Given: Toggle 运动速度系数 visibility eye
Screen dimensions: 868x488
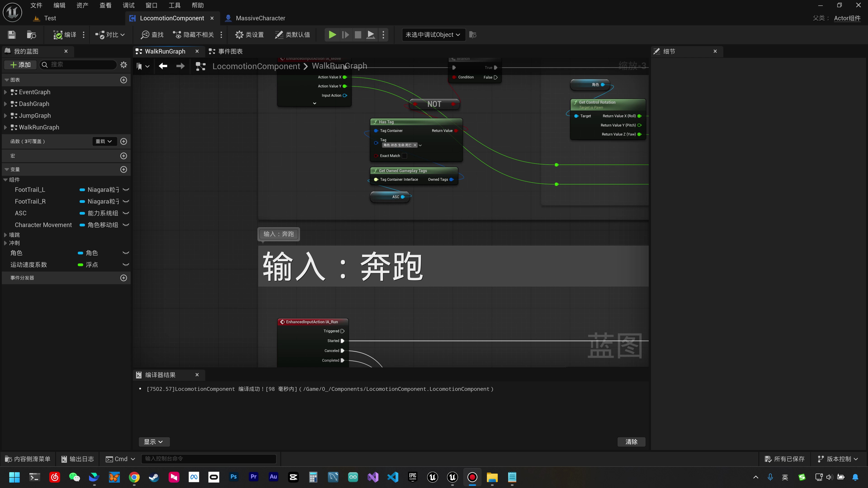Looking at the screenshot, I should tap(126, 265).
